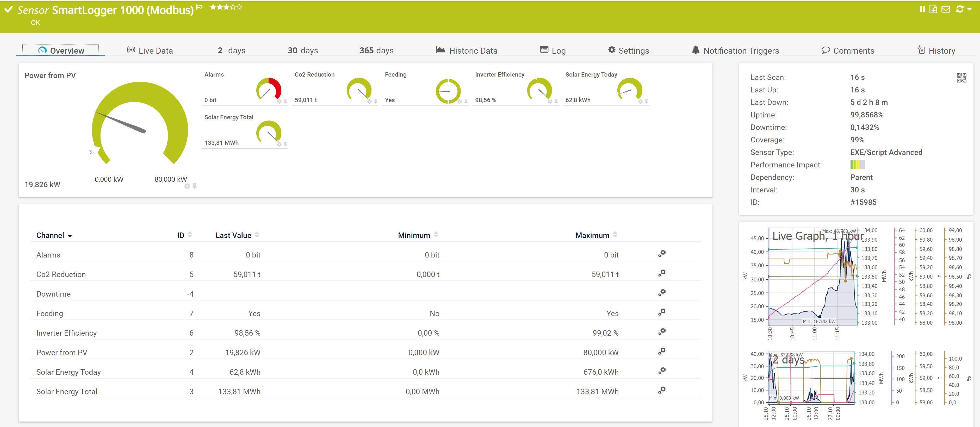Image resolution: width=980 pixels, height=427 pixels.
Task: Pin the Feeding gauge as primary
Action: pyautogui.click(x=466, y=102)
